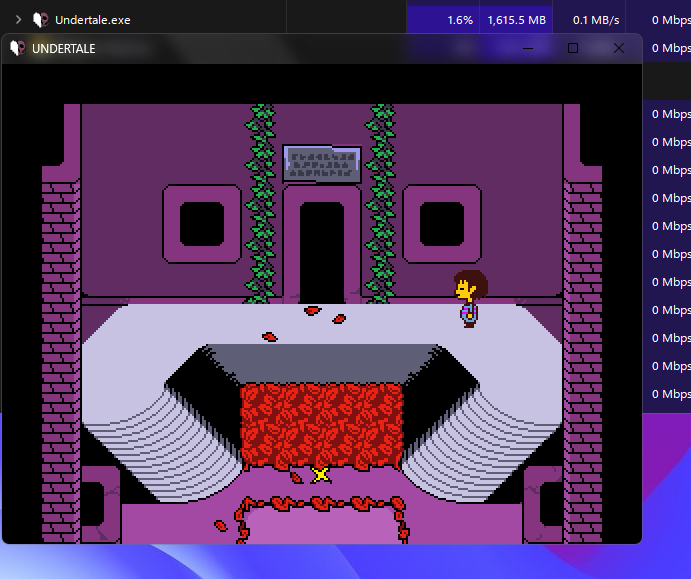This screenshot has height=579, width=691.
Task: Click the ivy vine left of the plaque
Action: point(260,204)
